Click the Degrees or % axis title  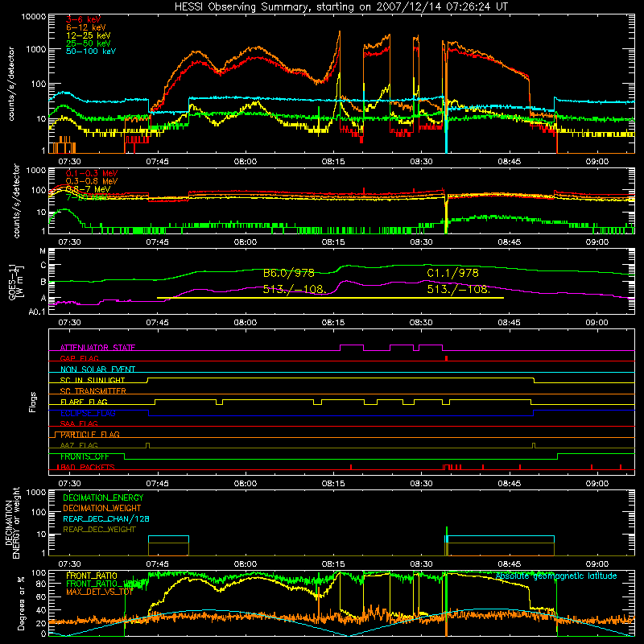[21, 604]
